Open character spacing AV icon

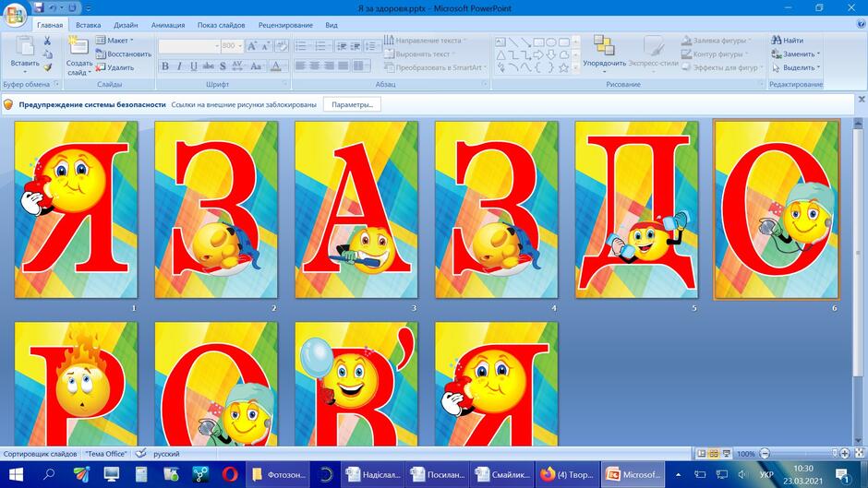238,65
